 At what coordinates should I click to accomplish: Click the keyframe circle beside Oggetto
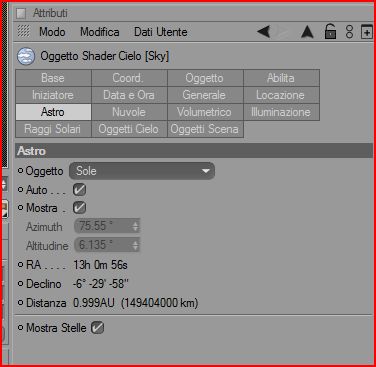(20, 171)
